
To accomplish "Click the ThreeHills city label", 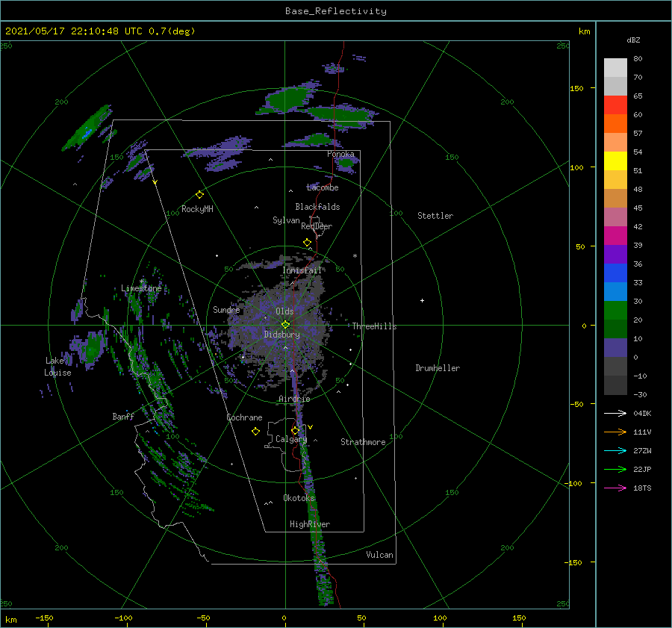I will click(x=375, y=326).
